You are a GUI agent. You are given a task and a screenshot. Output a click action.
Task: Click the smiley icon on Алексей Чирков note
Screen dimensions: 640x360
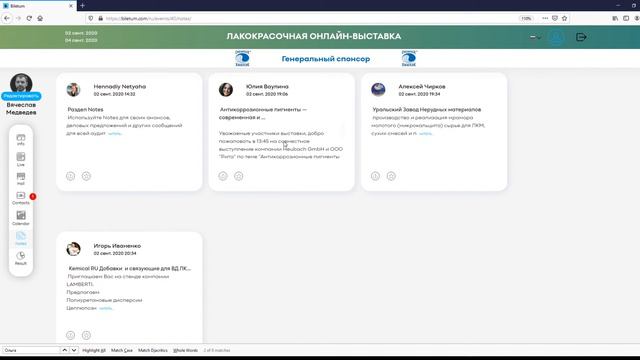[x=376, y=176]
